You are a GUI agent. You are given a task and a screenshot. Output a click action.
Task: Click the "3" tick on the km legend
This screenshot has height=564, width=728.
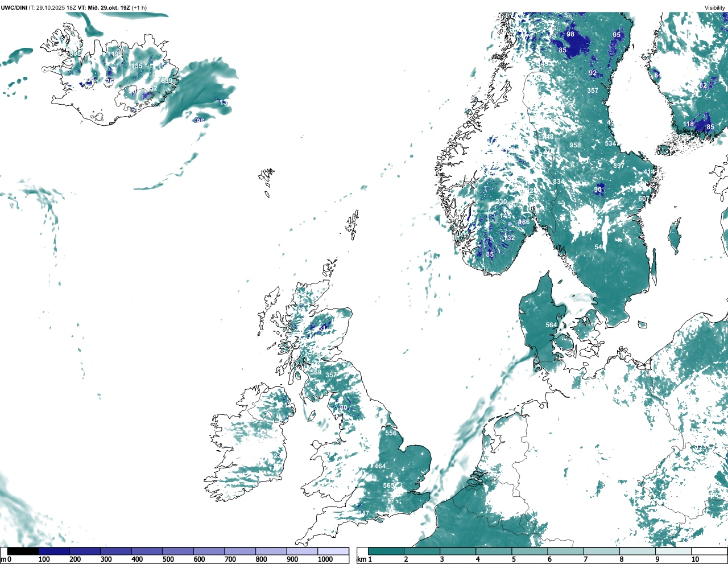(442, 559)
